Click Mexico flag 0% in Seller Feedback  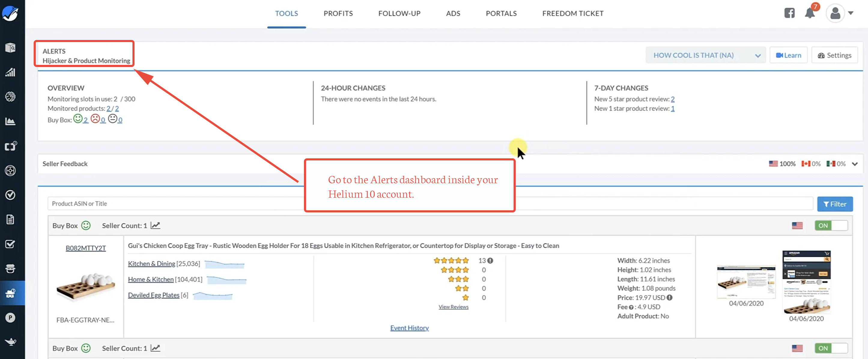click(x=836, y=164)
